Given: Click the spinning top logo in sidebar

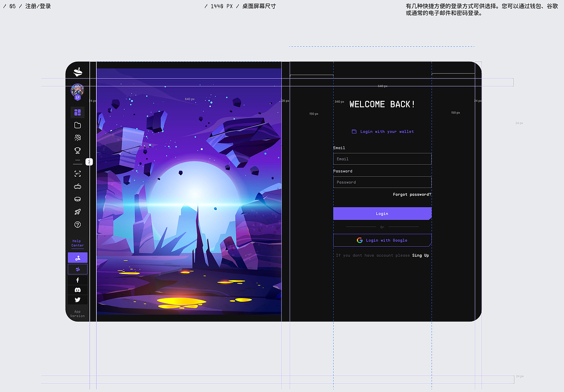Looking at the screenshot, I should point(78,72).
